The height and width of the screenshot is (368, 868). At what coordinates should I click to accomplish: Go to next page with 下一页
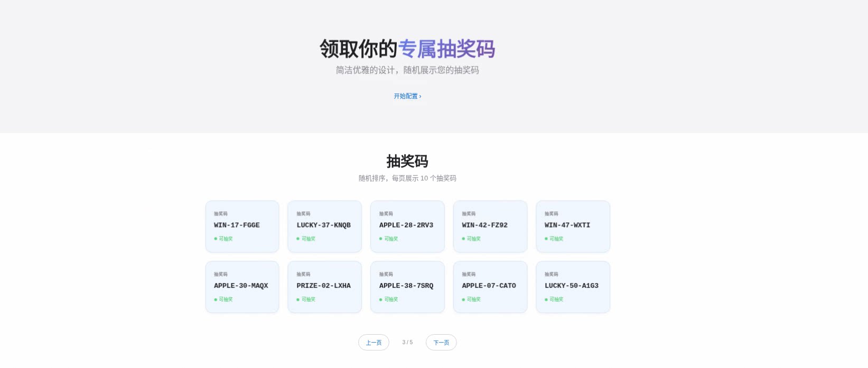441,343
